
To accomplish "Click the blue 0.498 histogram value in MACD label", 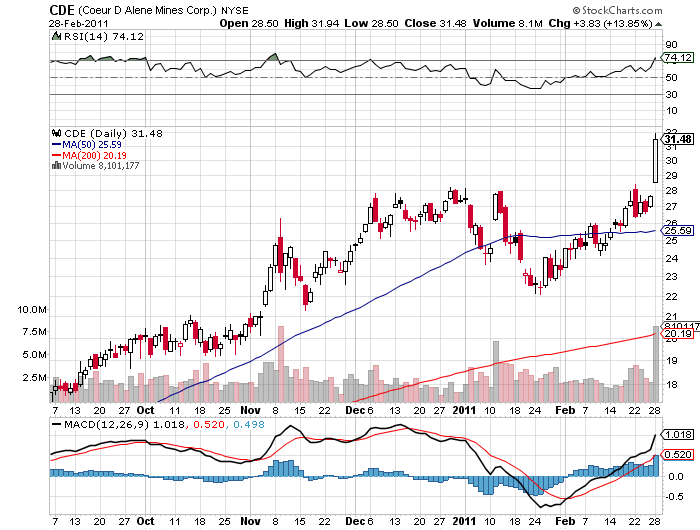I will [249, 424].
